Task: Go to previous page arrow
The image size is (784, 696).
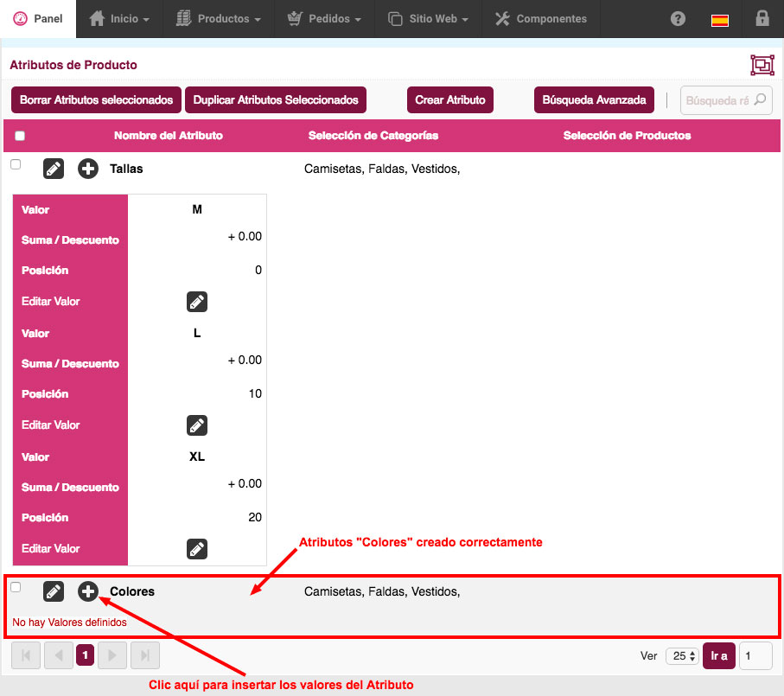Action: [x=59, y=655]
